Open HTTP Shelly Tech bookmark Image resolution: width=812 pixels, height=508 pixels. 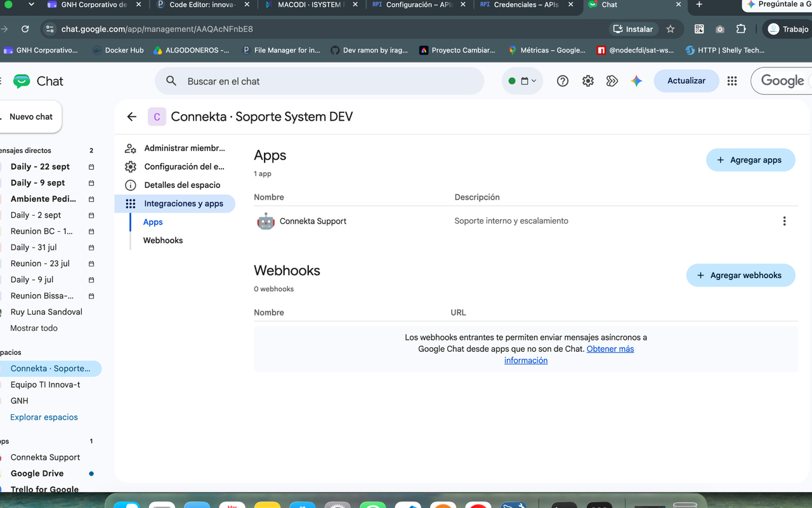tap(725, 50)
